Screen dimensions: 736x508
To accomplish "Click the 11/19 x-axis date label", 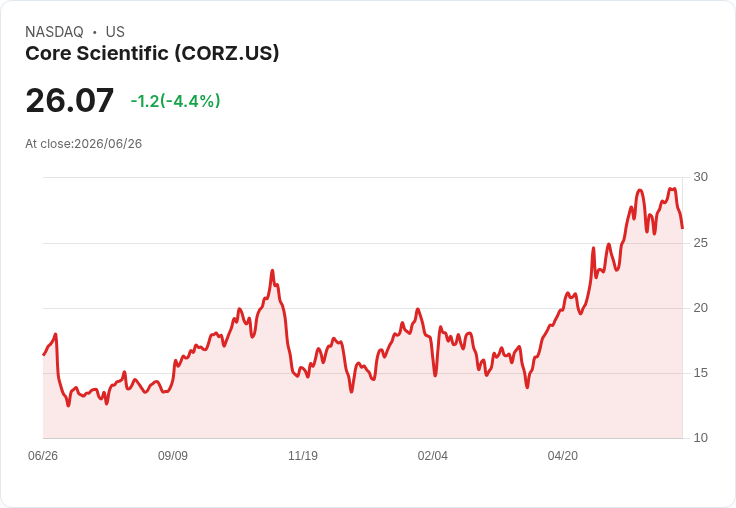I will [x=303, y=455].
